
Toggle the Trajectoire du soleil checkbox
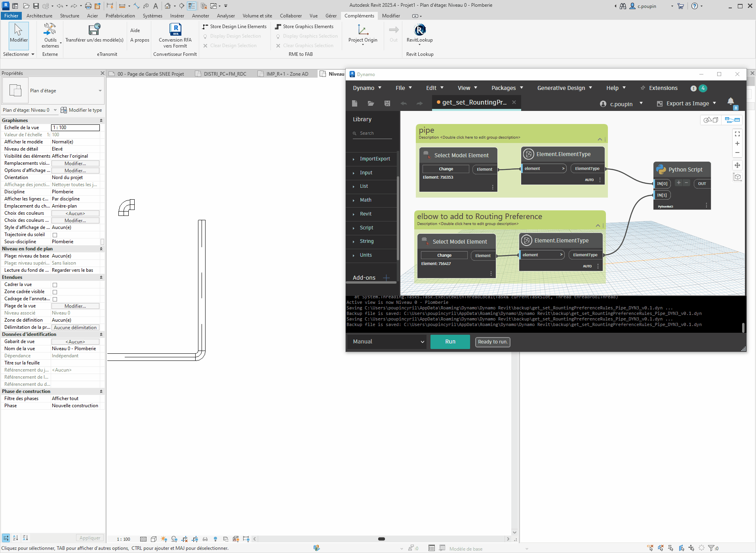(x=55, y=235)
